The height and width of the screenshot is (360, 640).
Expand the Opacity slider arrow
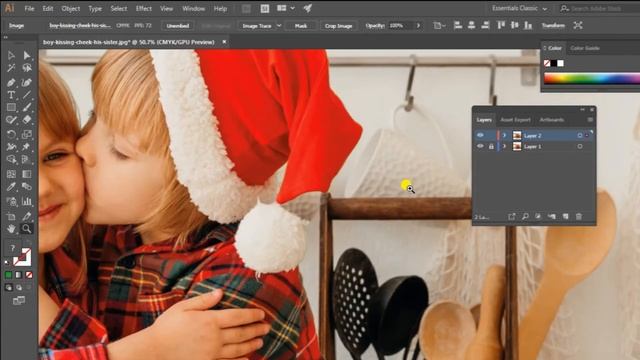(418, 25)
